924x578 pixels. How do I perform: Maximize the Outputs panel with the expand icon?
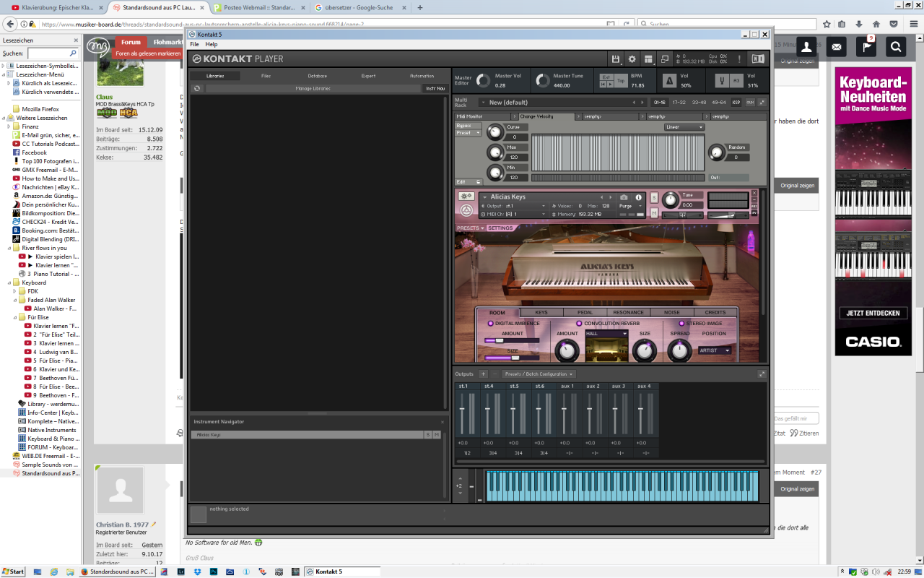coord(762,374)
